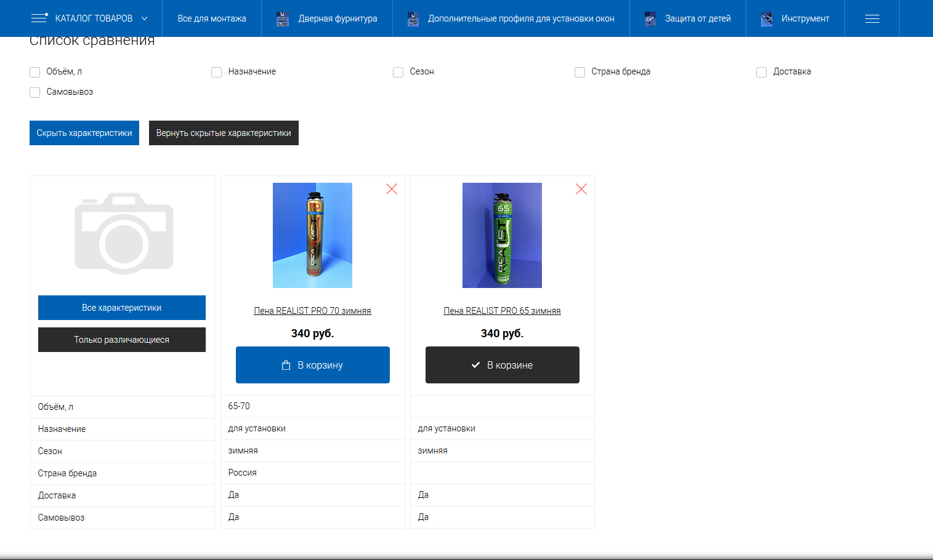Tick the Страна бренда checkbox
The width and height of the screenshot is (933, 560).
pyautogui.click(x=580, y=72)
